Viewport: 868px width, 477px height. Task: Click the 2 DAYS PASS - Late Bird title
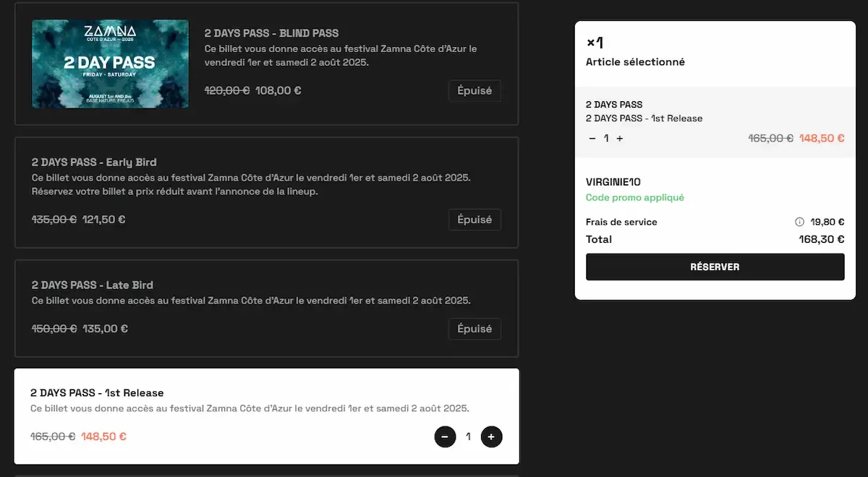point(93,285)
